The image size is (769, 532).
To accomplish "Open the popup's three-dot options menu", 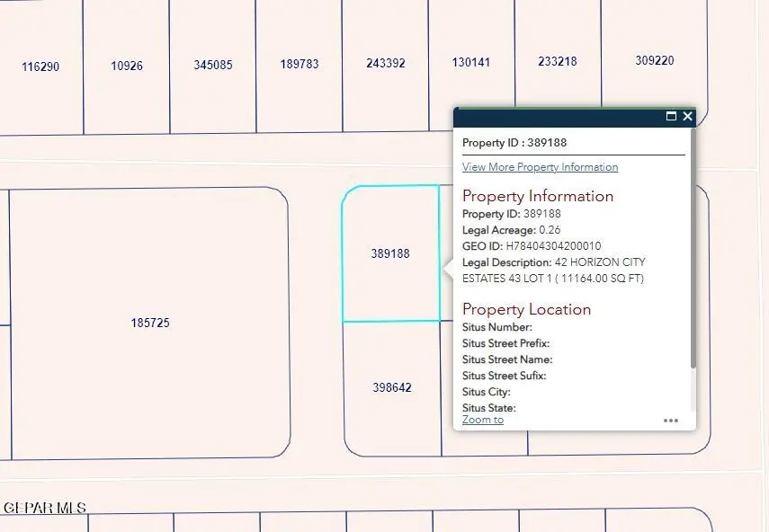I will click(671, 420).
